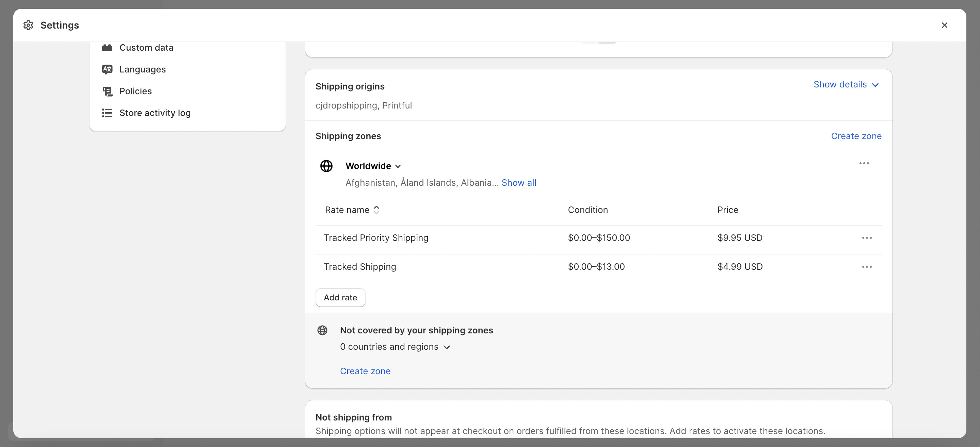
Task: Open Store activity log page
Action: tap(155, 113)
